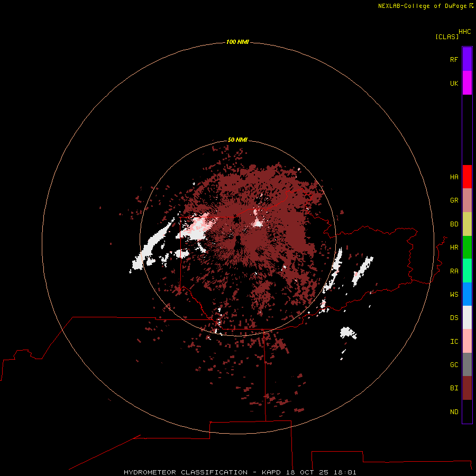Click the GR legend label
The width and height of the screenshot is (476, 476).
point(454,200)
